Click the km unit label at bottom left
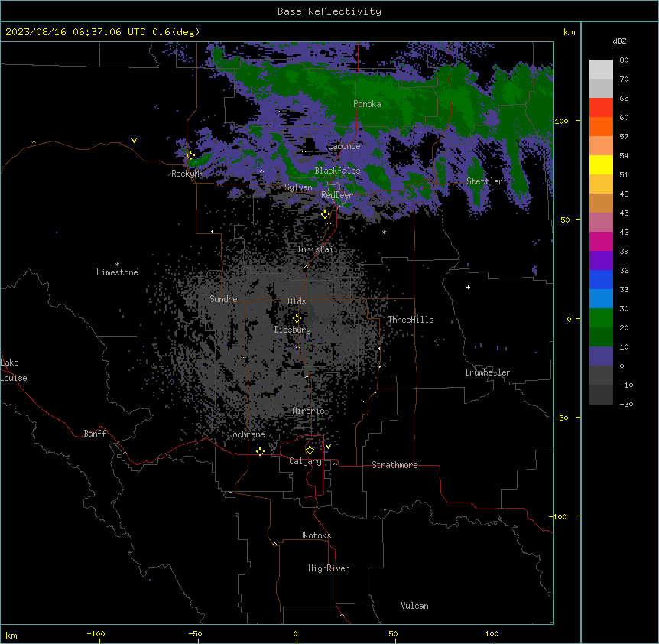 click(x=11, y=635)
